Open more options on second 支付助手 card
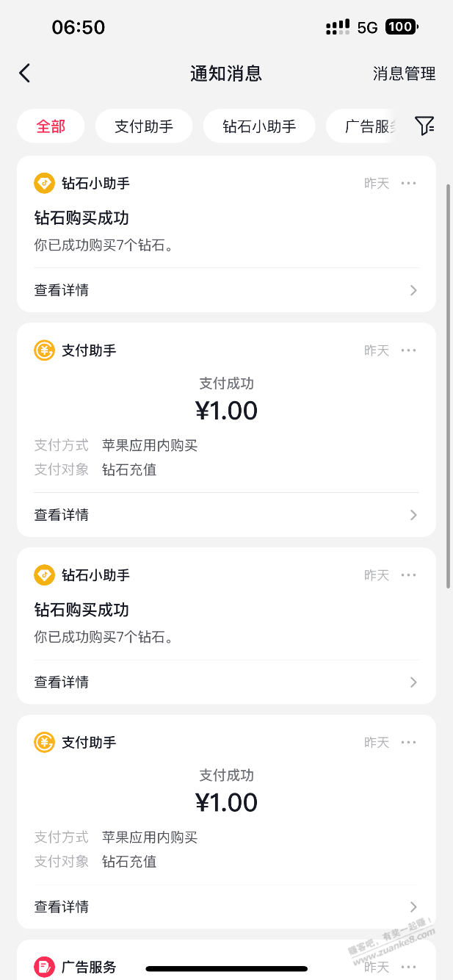 tap(409, 743)
